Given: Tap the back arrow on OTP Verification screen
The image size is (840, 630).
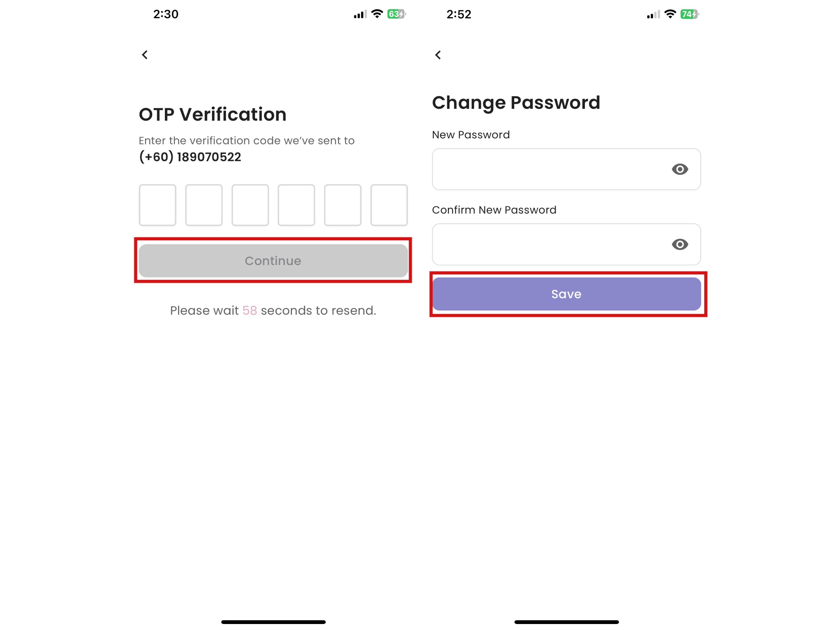Looking at the screenshot, I should point(145,55).
